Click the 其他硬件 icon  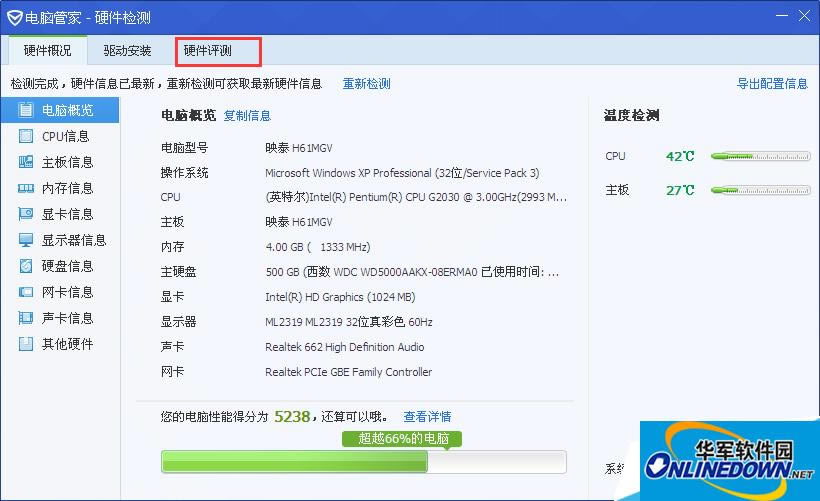tap(25, 344)
